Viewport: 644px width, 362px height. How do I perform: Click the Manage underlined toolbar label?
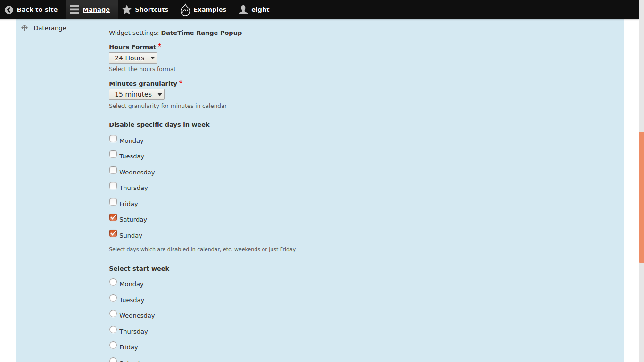(95, 9)
